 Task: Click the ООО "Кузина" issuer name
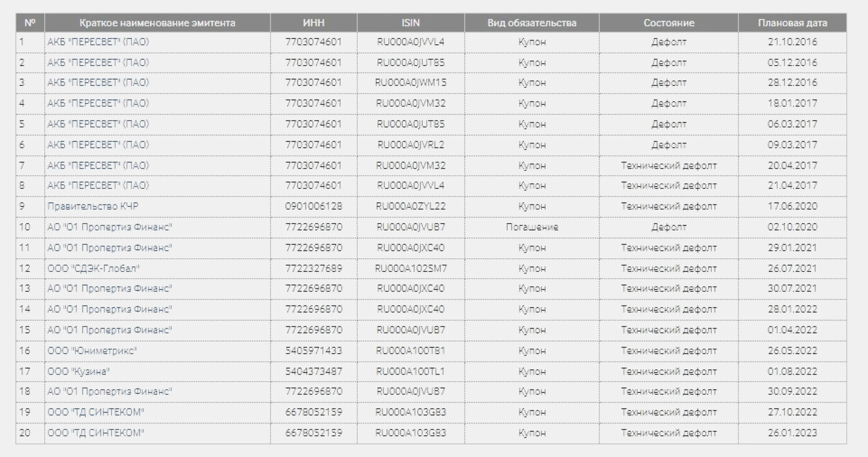[x=79, y=371]
